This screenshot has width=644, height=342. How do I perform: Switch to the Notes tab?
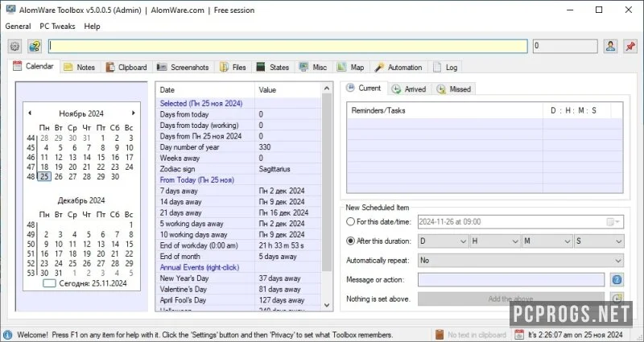80,68
